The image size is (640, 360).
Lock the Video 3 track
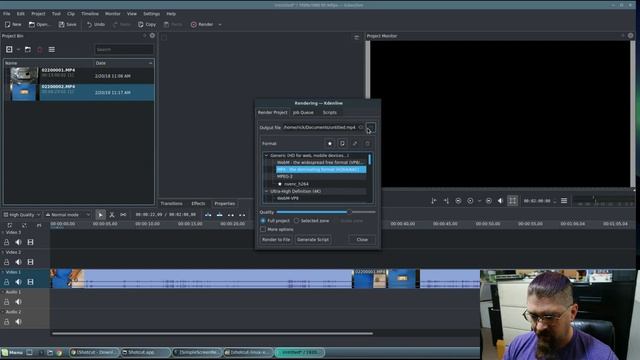(x=7, y=242)
